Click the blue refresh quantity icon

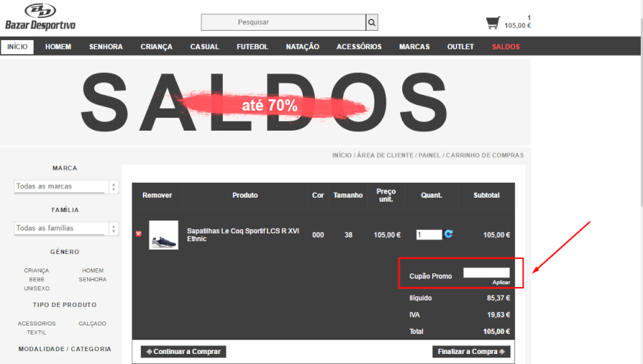point(449,234)
